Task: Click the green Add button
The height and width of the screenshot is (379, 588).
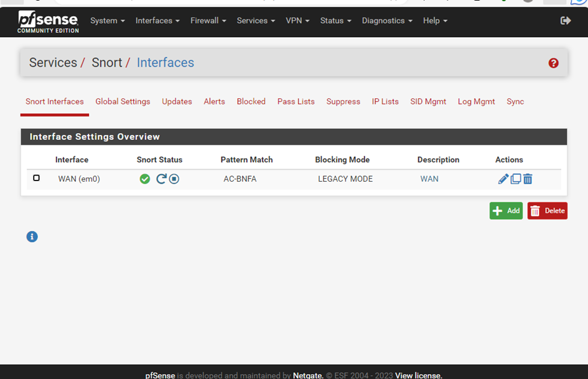Action: 506,210
